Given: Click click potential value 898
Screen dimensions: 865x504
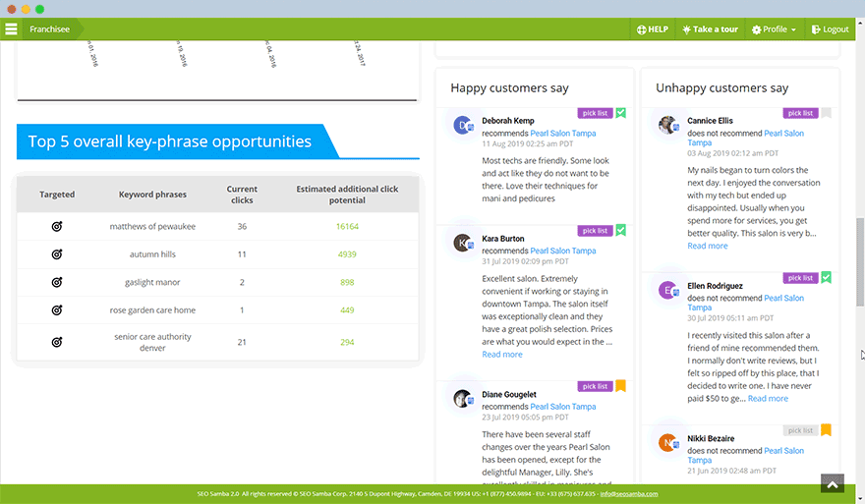Looking at the screenshot, I should pyautogui.click(x=347, y=282).
